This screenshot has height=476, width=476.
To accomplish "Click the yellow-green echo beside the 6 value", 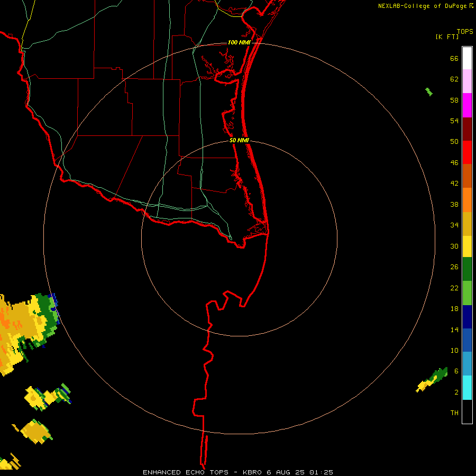I will click(432, 380).
